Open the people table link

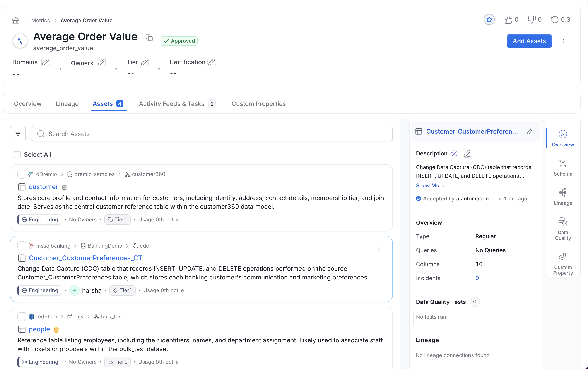click(x=39, y=329)
